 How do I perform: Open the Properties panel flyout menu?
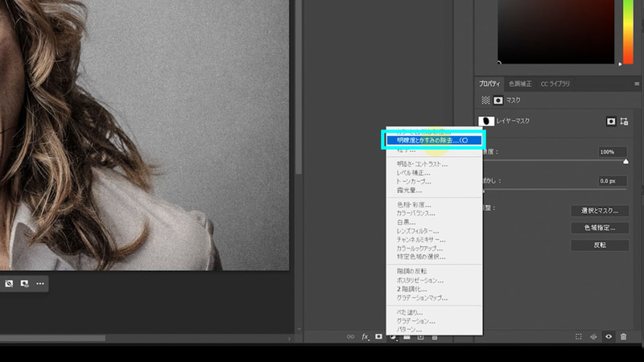pyautogui.click(x=637, y=84)
